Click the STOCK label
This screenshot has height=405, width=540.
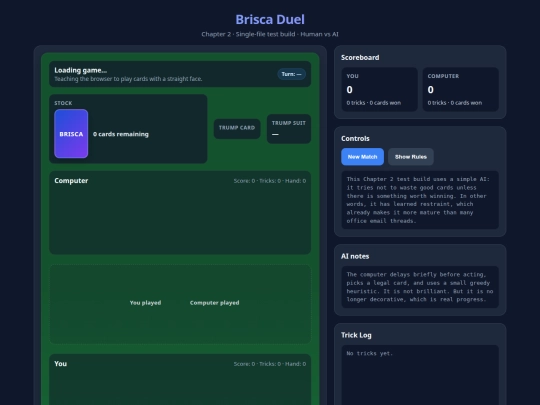click(63, 103)
